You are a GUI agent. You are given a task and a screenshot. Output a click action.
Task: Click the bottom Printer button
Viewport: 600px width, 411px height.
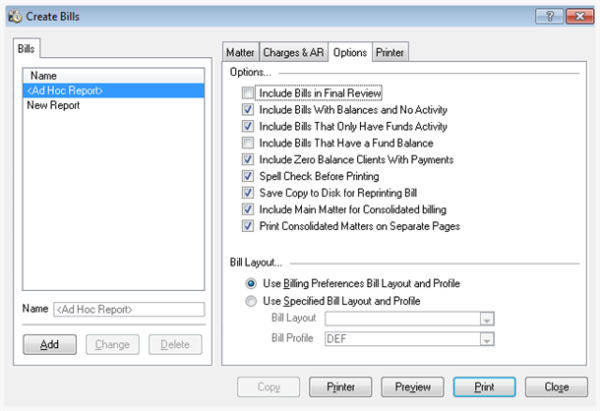click(341, 387)
